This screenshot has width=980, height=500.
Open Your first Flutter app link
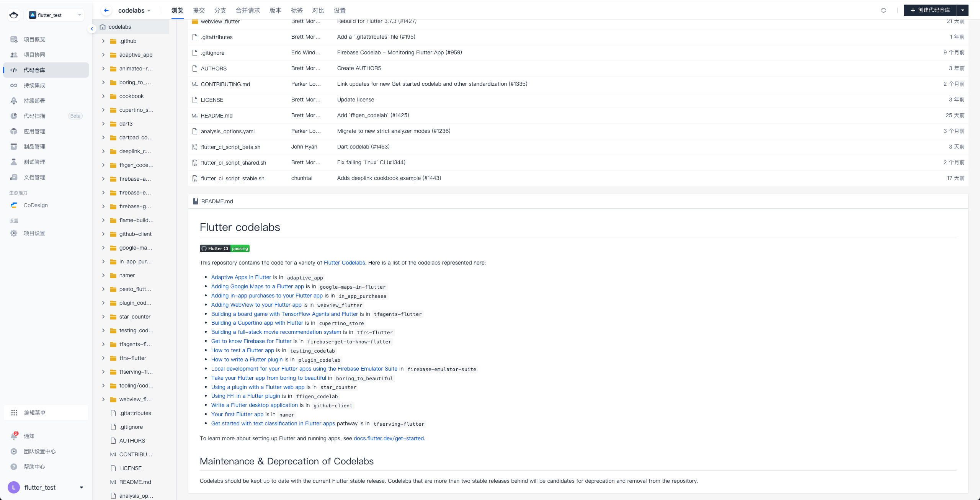[x=237, y=414]
